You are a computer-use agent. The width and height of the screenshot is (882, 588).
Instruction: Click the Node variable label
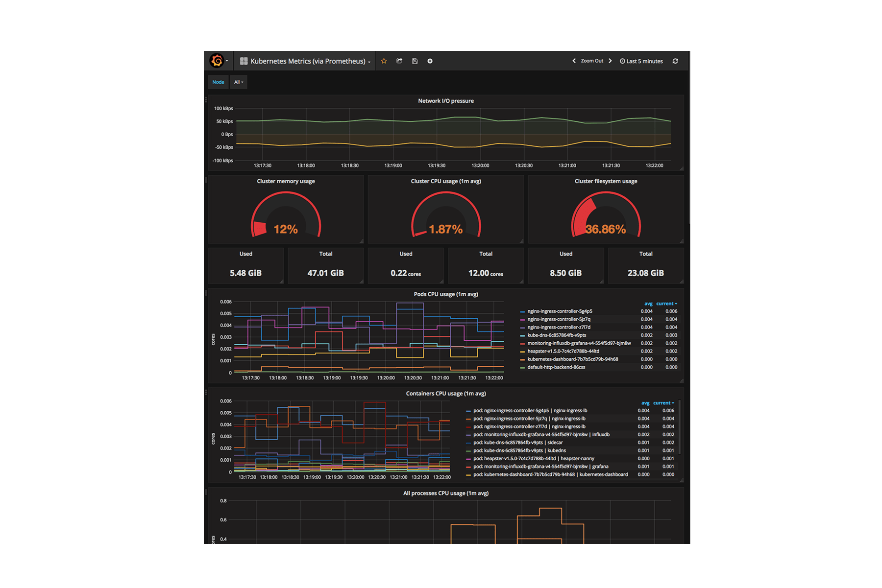point(218,82)
